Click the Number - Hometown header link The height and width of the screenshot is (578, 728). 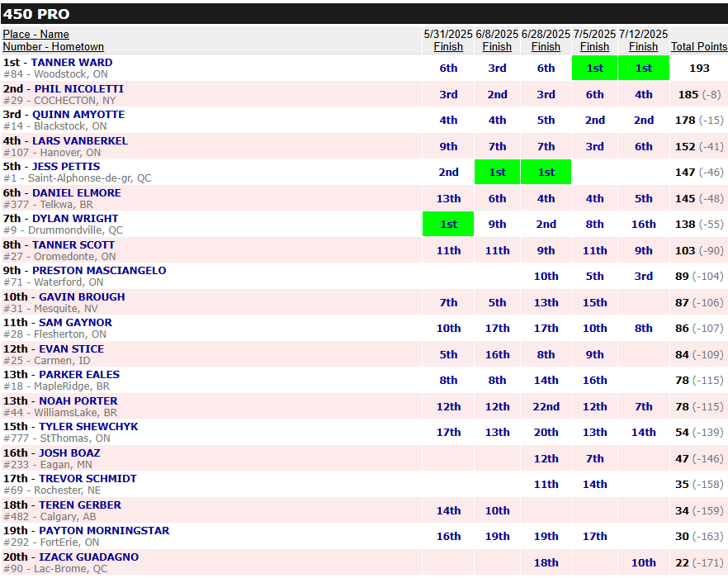click(x=53, y=47)
